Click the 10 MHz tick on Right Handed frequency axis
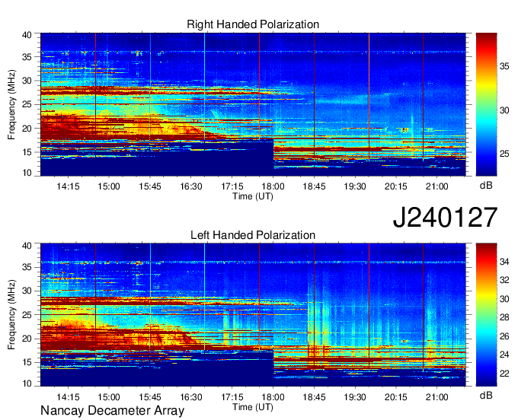Image resolution: width=518 pixels, height=420 pixels. tap(27, 173)
